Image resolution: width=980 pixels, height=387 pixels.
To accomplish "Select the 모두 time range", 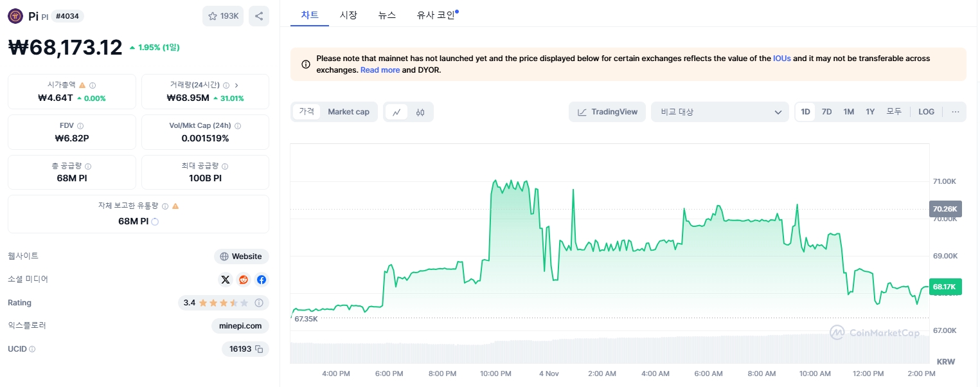I will tap(894, 112).
